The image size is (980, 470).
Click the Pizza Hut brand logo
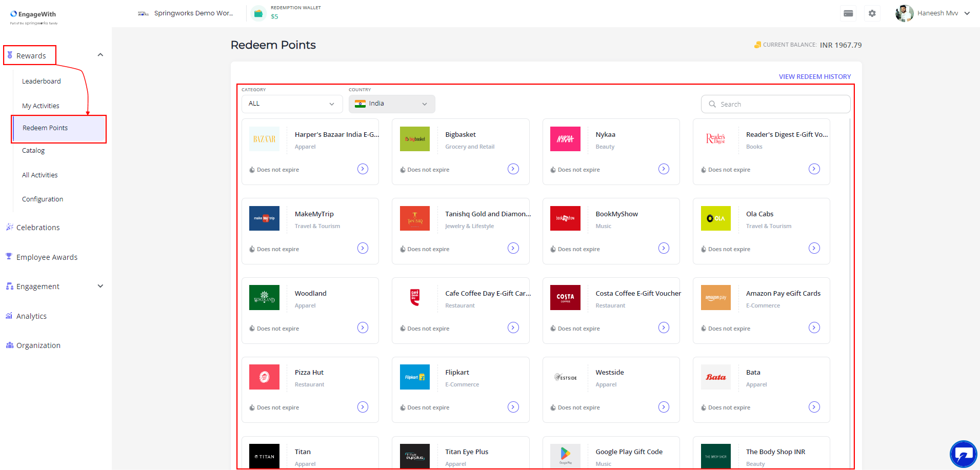(264, 377)
